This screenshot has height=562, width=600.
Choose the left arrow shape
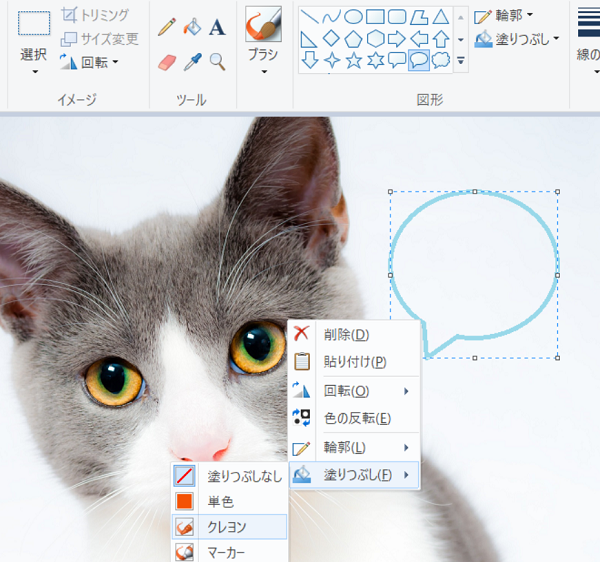419,39
